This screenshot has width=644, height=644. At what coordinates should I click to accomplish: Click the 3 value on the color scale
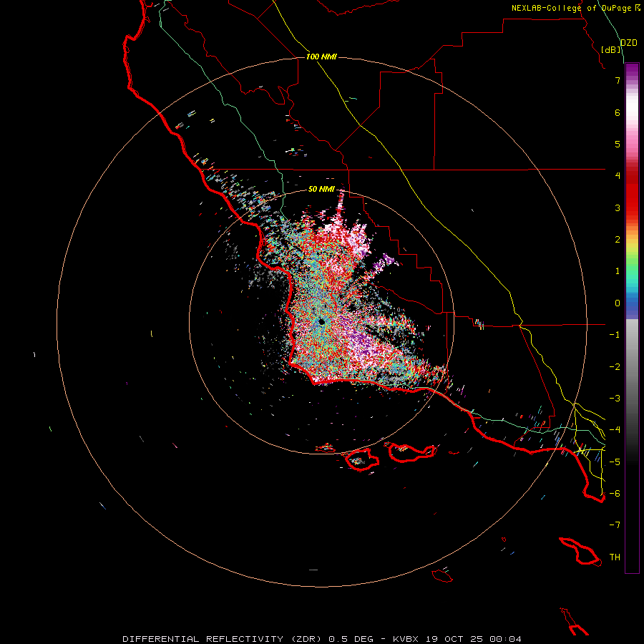click(x=618, y=208)
